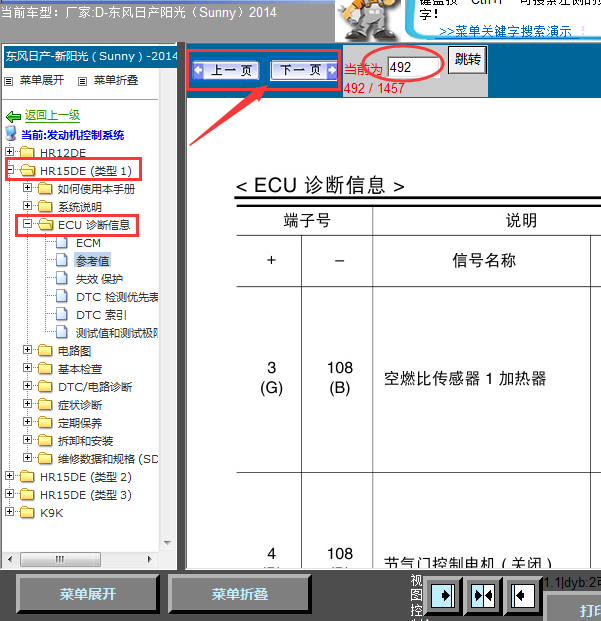Viewport: 601px width, 621px height.
Task: Click 失效 保护 page icon
Action: [x=62, y=278]
